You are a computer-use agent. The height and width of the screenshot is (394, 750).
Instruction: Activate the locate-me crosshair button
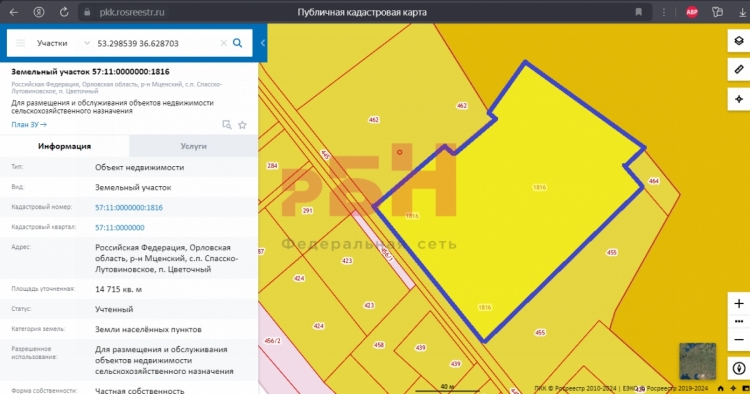pos(739,99)
